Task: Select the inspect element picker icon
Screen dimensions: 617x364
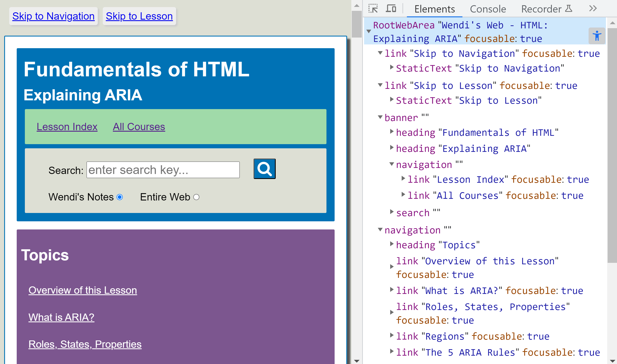Action: pos(373,9)
